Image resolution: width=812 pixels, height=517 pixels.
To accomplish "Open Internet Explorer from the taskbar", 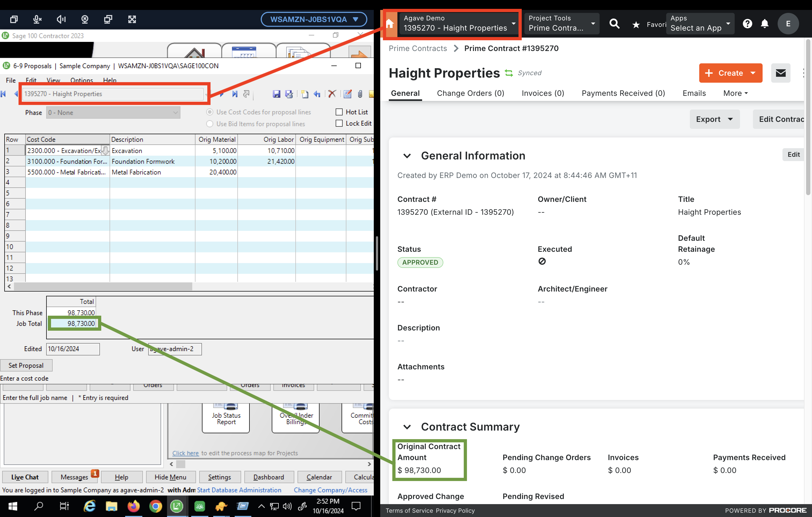I will click(89, 506).
